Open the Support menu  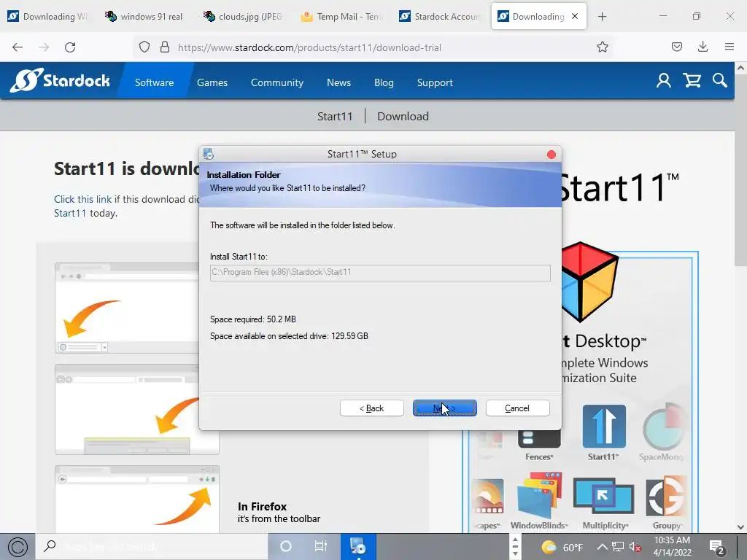tap(435, 82)
